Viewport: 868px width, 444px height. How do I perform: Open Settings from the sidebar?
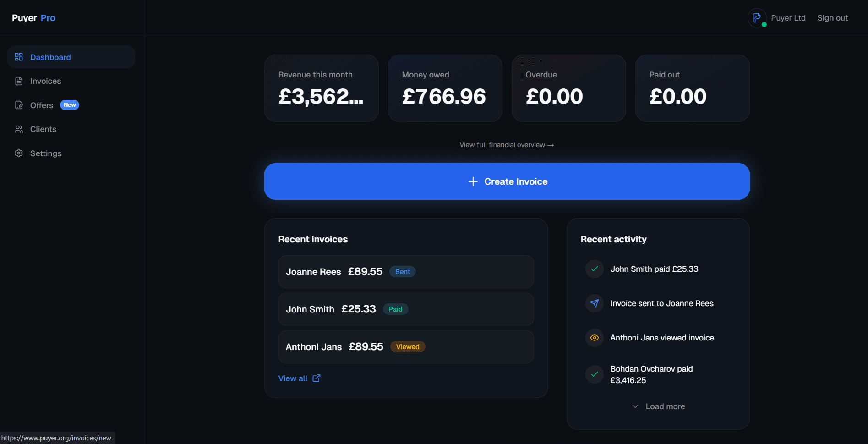point(46,153)
